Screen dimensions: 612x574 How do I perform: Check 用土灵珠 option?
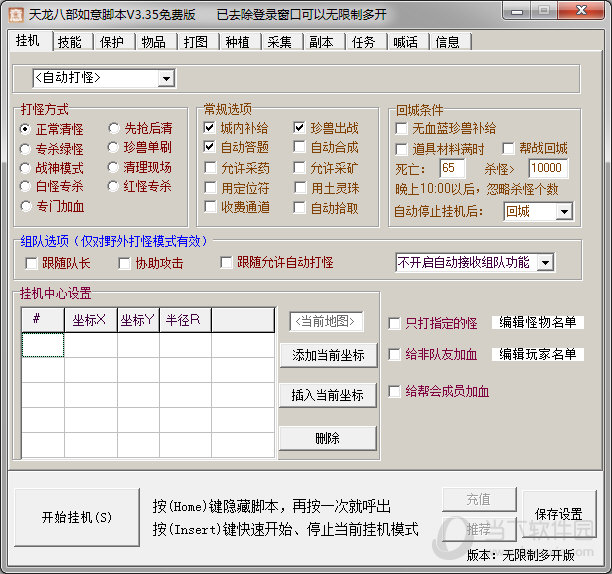tap(300, 188)
